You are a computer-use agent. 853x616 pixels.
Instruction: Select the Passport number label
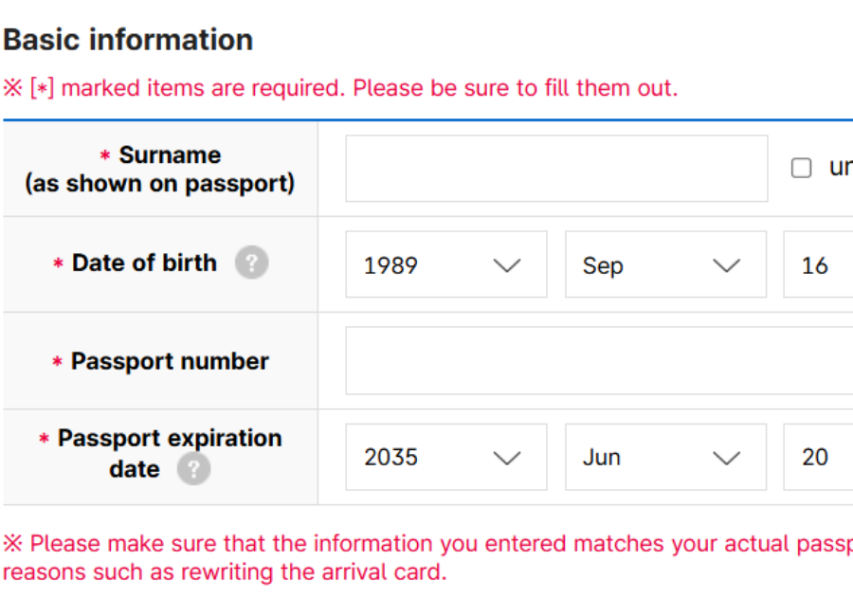point(170,361)
